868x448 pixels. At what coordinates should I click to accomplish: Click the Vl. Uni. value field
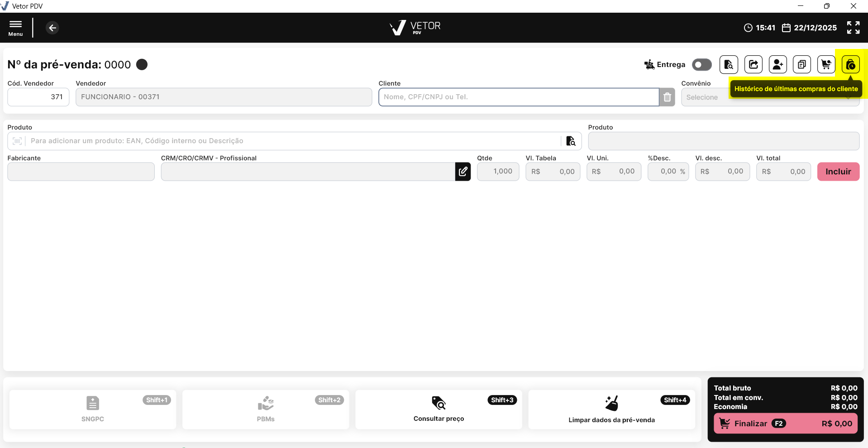(x=614, y=172)
